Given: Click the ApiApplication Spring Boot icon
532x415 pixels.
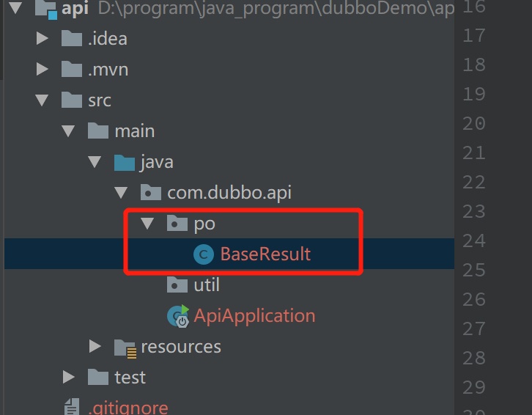Looking at the screenshot, I should tap(178, 316).
